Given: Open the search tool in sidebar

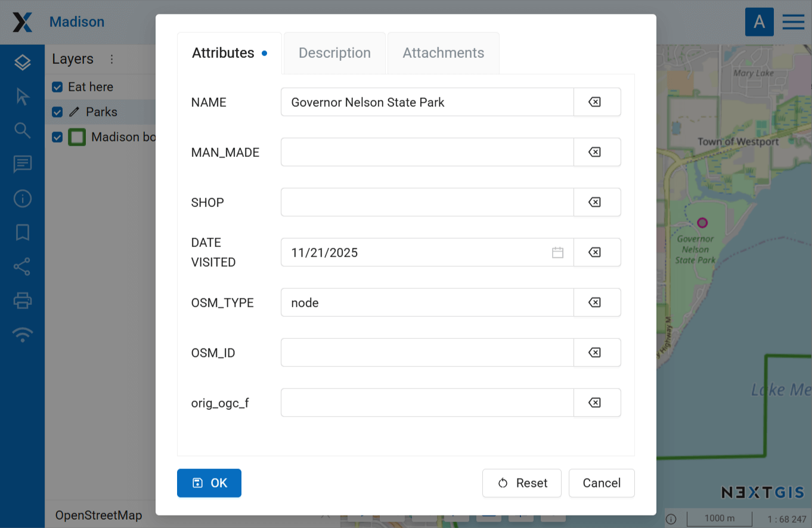Looking at the screenshot, I should click(22, 130).
